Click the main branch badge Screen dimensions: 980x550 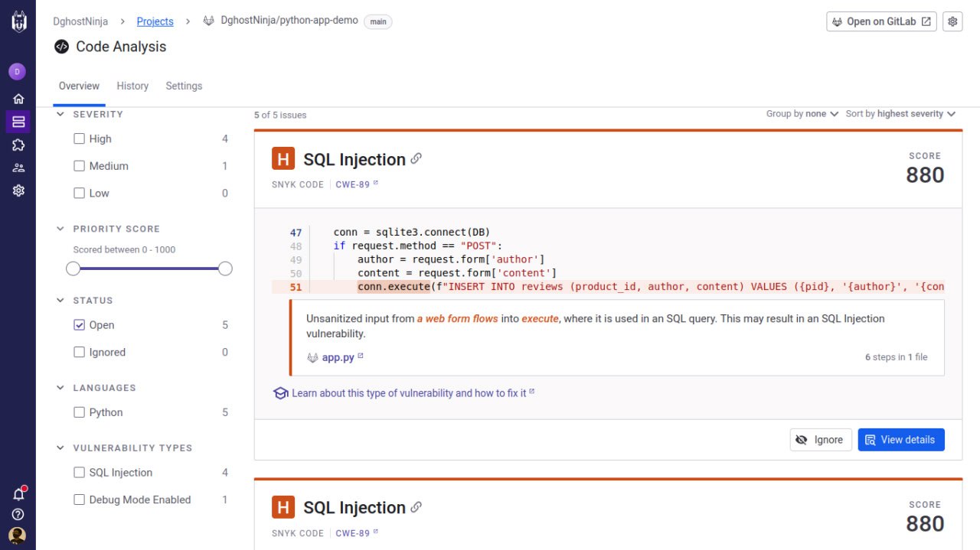click(x=378, y=21)
